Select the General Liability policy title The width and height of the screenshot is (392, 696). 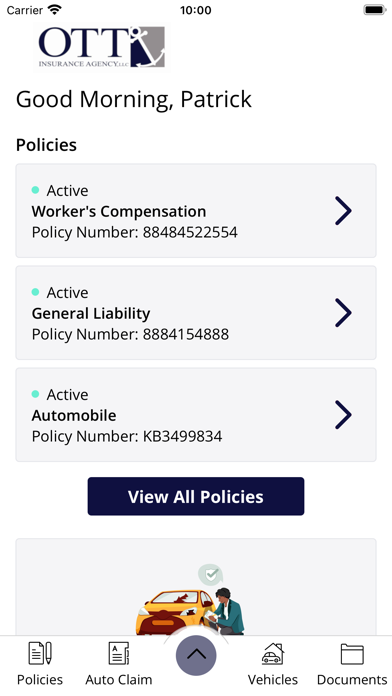click(91, 313)
